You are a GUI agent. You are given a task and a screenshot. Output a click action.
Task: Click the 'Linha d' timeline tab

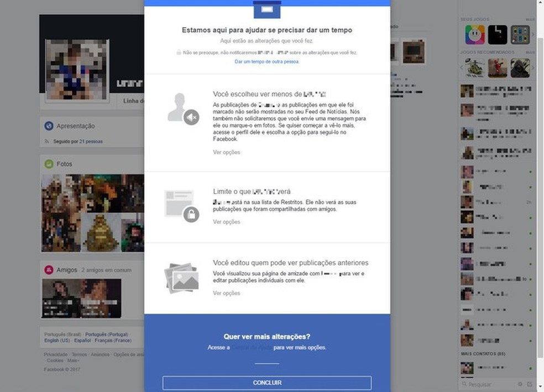133,101
